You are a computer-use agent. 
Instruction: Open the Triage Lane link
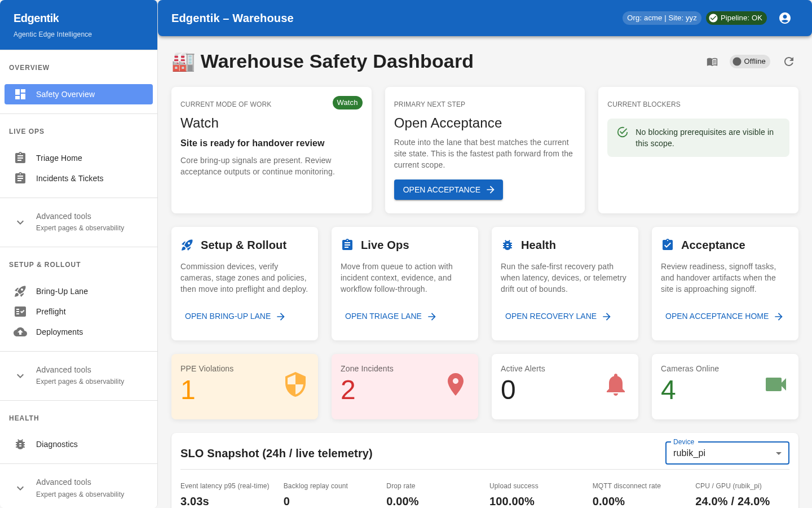coord(390,316)
